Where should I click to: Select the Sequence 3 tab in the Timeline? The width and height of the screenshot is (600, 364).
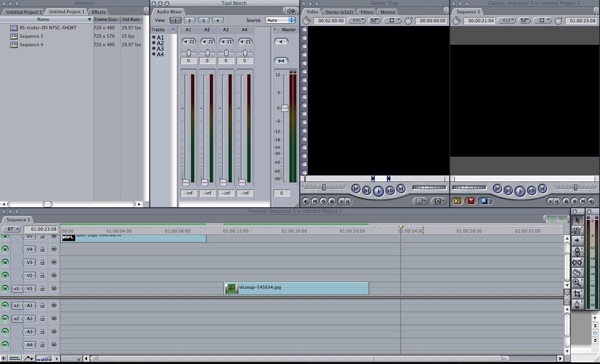(18, 220)
